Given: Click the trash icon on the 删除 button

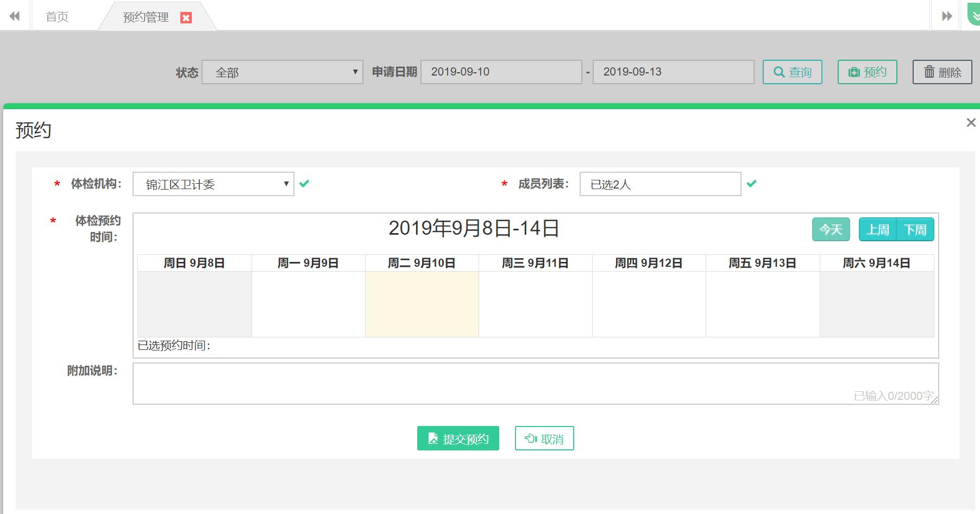Looking at the screenshot, I should click(928, 71).
